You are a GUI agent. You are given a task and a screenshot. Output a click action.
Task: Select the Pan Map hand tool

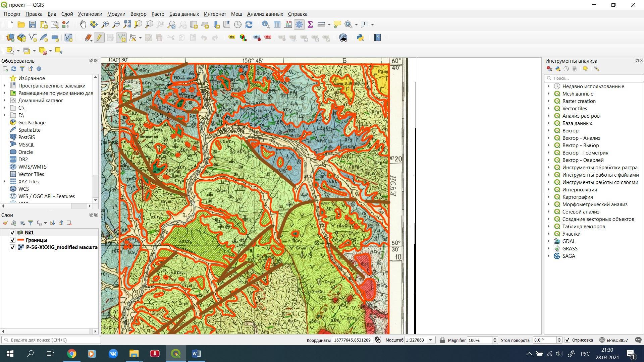point(83,24)
